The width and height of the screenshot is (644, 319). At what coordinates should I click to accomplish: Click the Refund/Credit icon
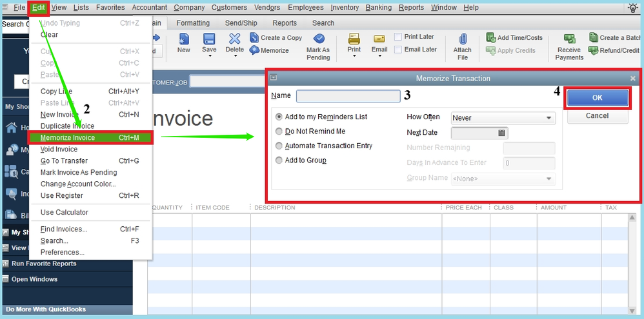(593, 50)
